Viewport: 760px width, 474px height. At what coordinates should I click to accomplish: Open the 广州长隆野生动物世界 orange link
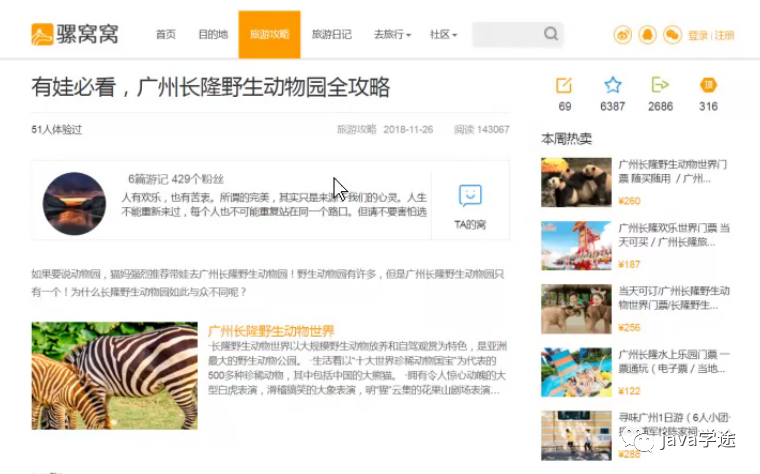point(271,331)
